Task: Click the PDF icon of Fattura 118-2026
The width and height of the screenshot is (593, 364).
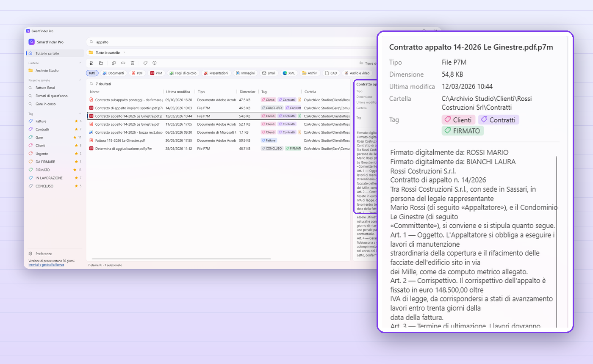Action: point(91,140)
